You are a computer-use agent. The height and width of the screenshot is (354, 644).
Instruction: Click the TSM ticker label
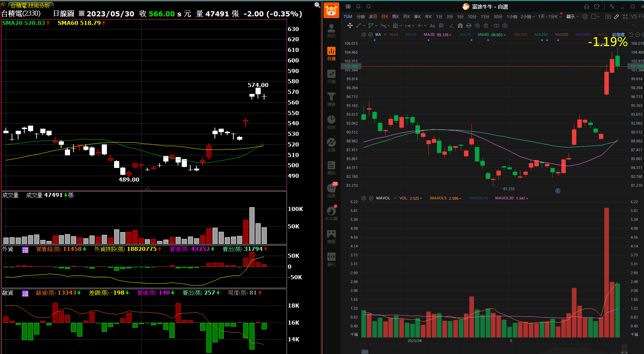348,16
